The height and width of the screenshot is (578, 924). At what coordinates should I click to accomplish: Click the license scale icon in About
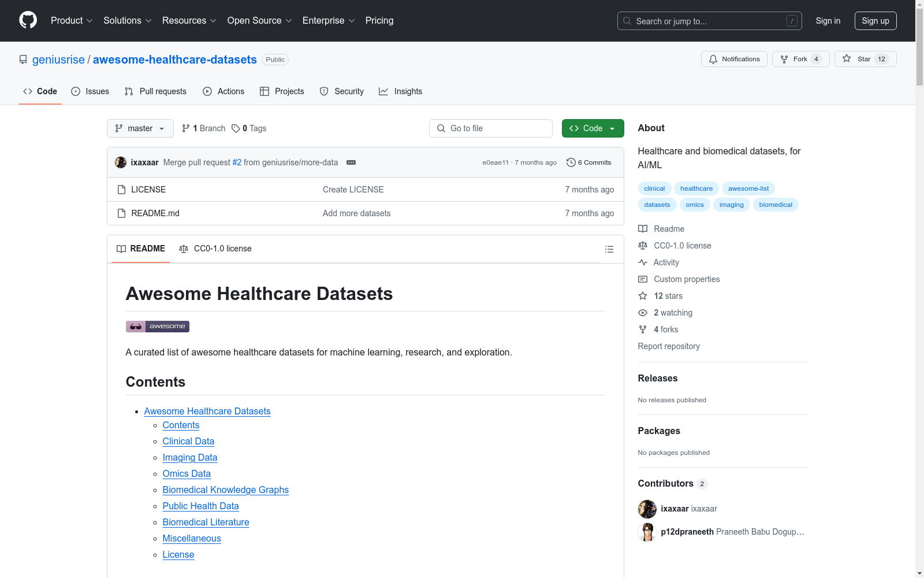pyautogui.click(x=643, y=246)
